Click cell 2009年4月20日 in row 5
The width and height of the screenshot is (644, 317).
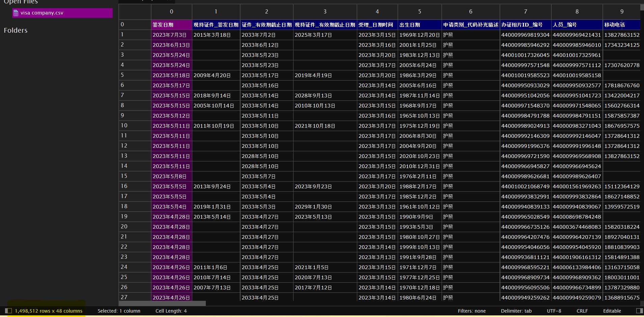click(x=216, y=75)
